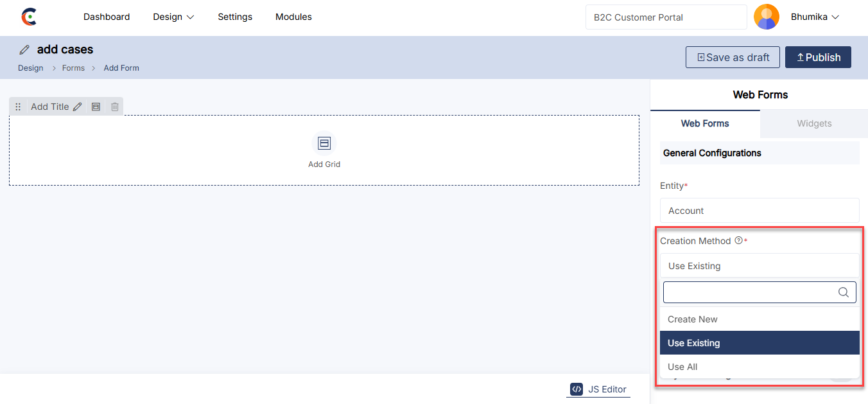Open the Bhumika user menu
868x404 pixels.
815,17
